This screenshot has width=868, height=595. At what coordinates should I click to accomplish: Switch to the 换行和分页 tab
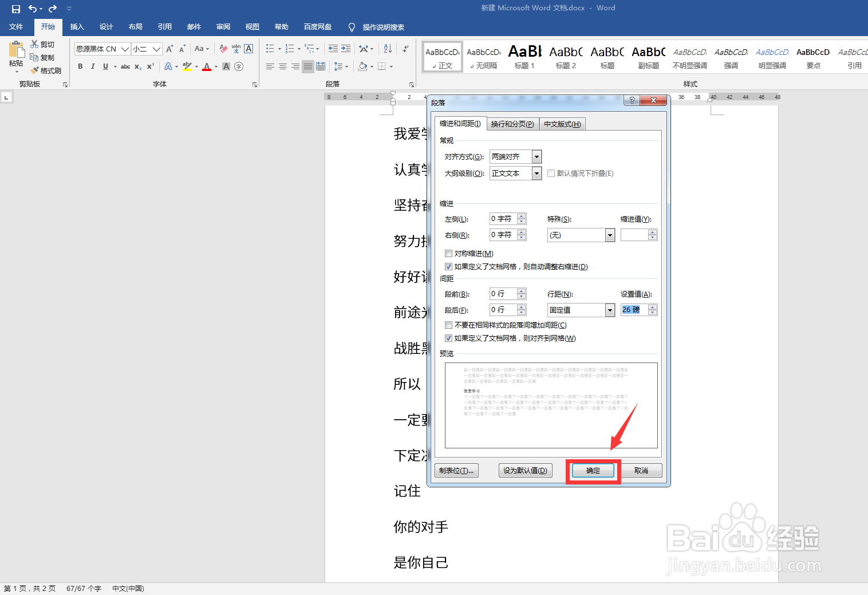point(512,124)
